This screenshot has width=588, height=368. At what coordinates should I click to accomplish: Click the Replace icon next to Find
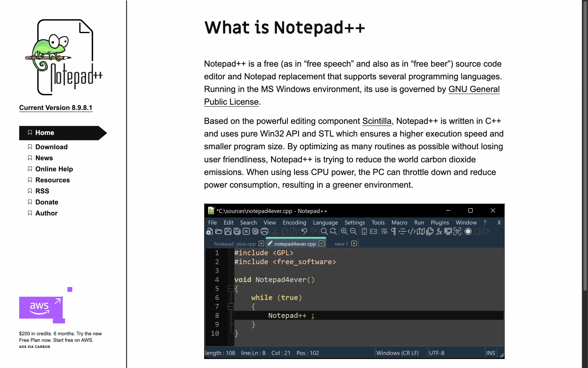pyautogui.click(x=333, y=231)
